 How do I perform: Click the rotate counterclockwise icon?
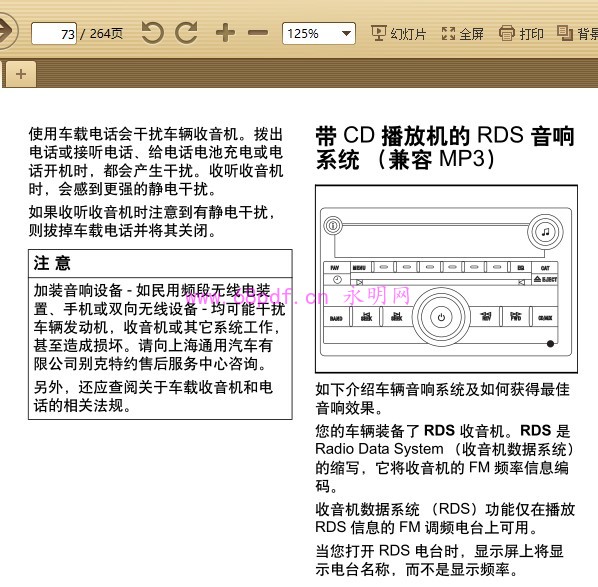click(x=152, y=33)
